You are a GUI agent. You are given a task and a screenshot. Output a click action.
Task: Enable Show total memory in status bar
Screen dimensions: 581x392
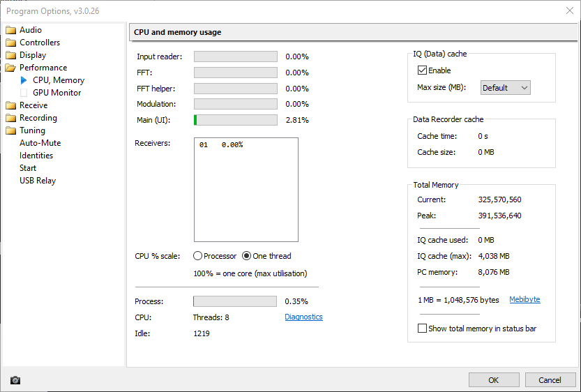click(422, 329)
